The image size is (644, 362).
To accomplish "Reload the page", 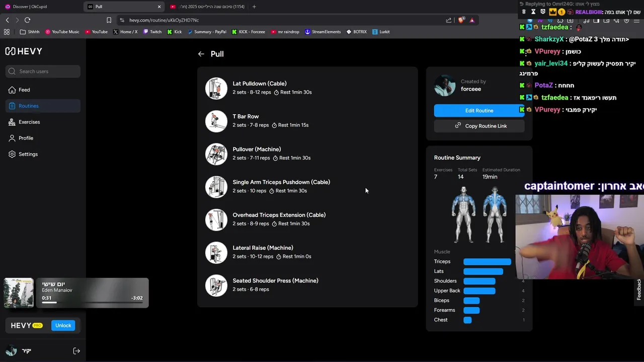I will click(x=27, y=20).
